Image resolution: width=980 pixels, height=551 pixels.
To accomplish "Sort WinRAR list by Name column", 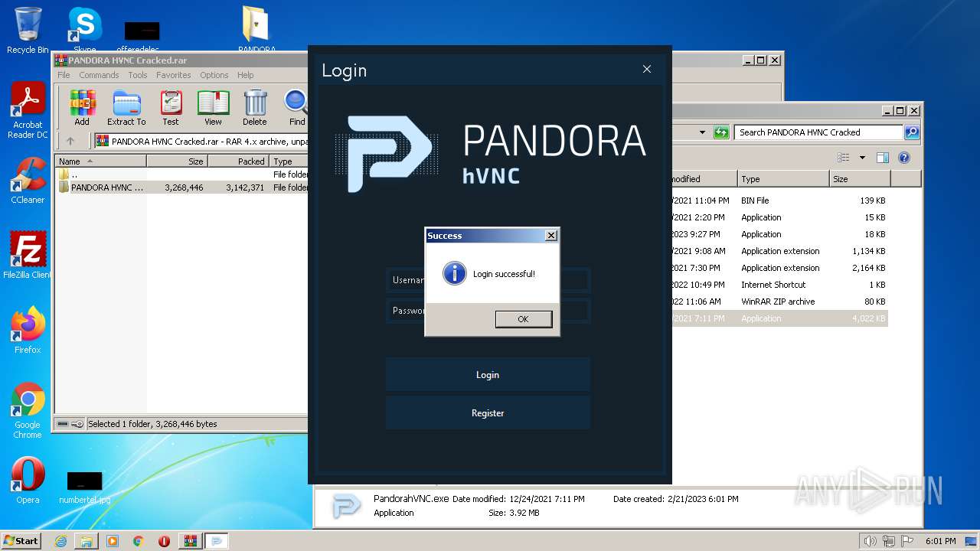I will (x=100, y=161).
